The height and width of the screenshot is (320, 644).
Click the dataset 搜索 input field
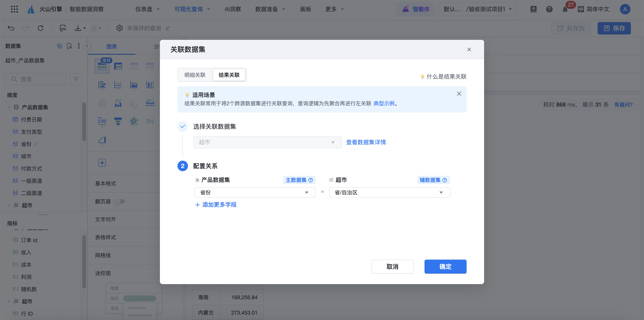pyautogui.click(x=36, y=79)
